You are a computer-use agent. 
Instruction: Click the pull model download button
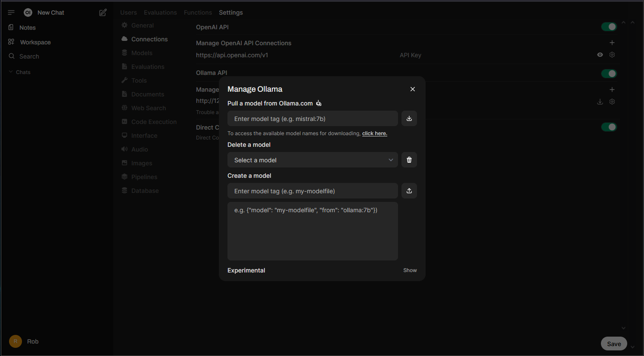(409, 118)
